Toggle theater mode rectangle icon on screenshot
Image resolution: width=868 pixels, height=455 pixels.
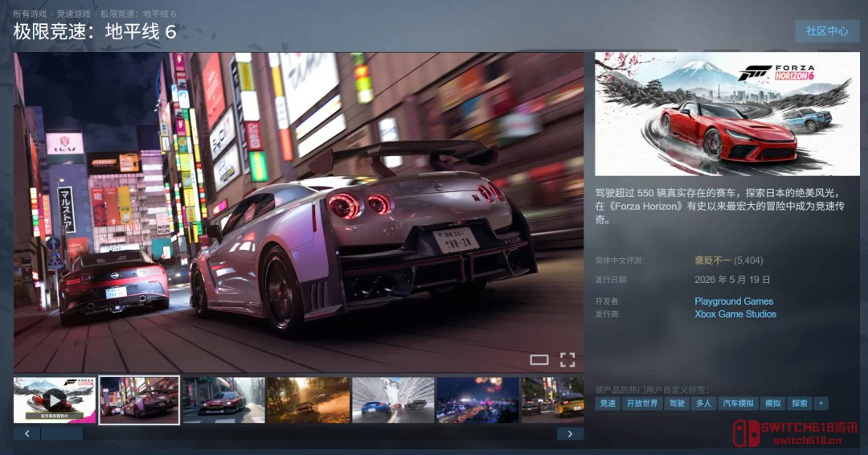click(539, 360)
